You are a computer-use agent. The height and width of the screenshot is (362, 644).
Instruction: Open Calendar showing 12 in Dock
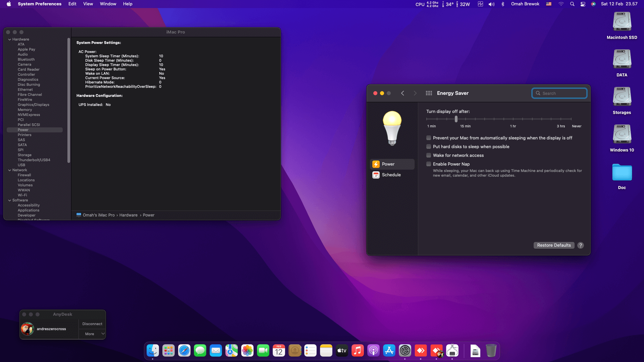point(279,351)
